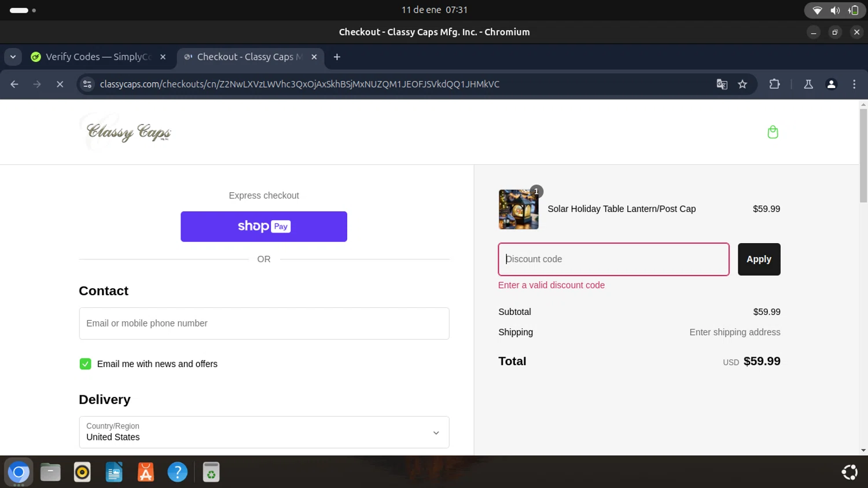Close the Checkout tab

pos(314,57)
